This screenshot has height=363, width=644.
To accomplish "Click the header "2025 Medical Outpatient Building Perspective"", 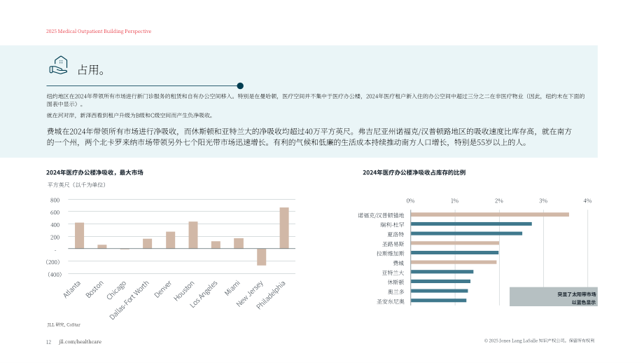I will [99, 32].
